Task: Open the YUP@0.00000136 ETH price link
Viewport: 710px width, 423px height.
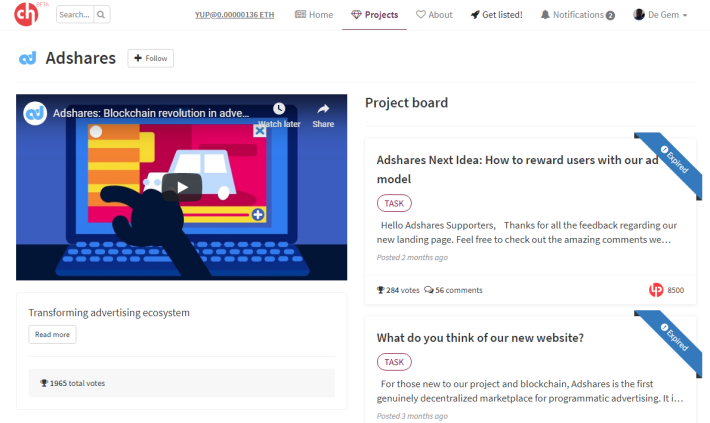Action: coord(234,14)
